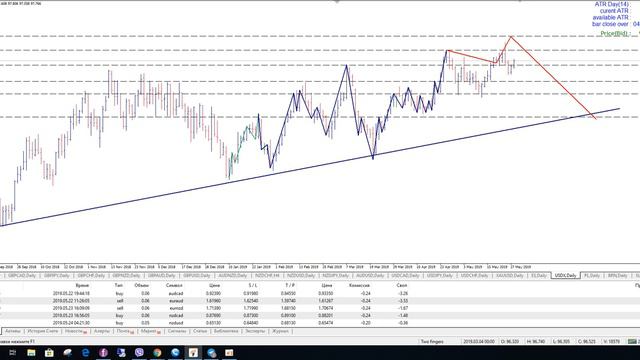Click the 2019.05.24 04:21:30 order time
The height and width of the screenshot is (360, 640).
[x=71, y=323]
